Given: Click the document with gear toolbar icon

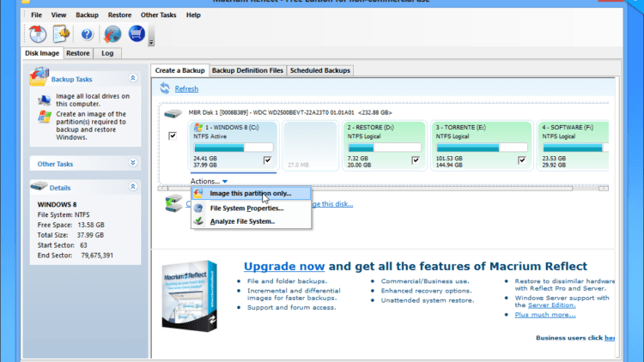Looking at the screenshot, I should pyautogui.click(x=61, y=34).
